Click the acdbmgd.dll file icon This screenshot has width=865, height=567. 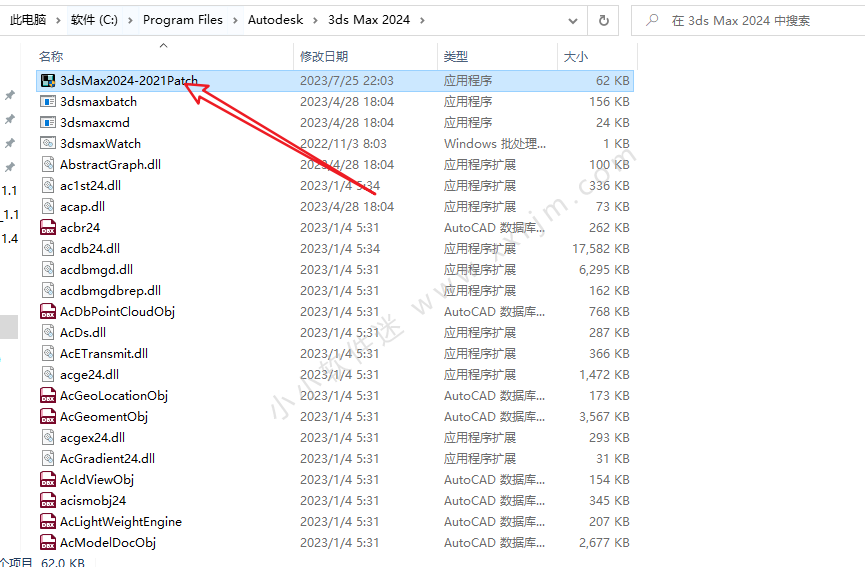point(48,269)
